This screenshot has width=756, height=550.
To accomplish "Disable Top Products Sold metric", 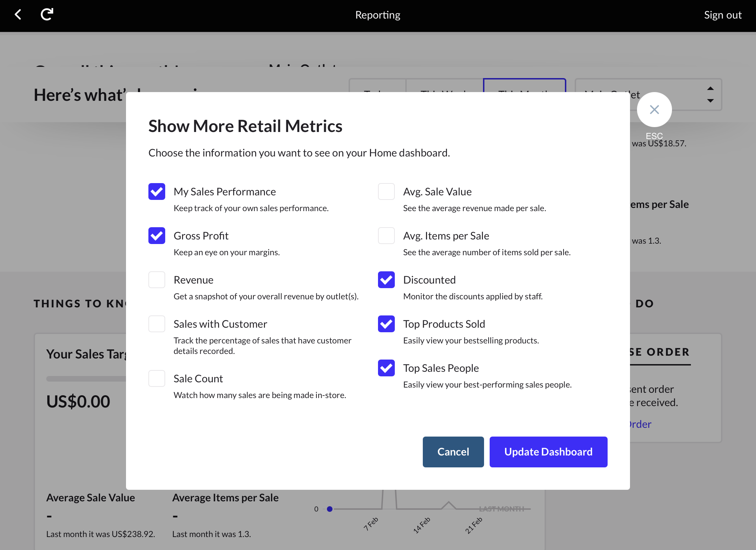I will point(386,324).
